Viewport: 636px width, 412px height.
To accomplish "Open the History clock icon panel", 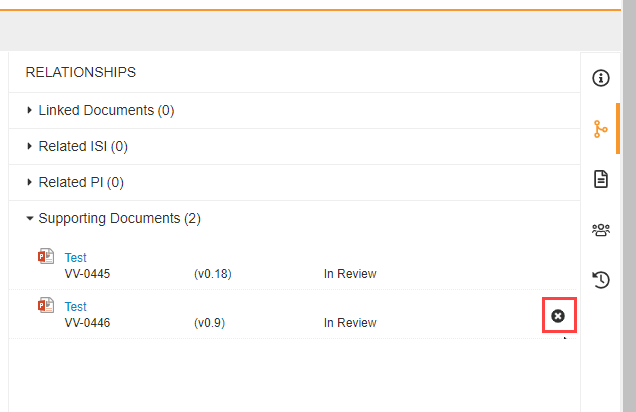I will click(600, 280).
